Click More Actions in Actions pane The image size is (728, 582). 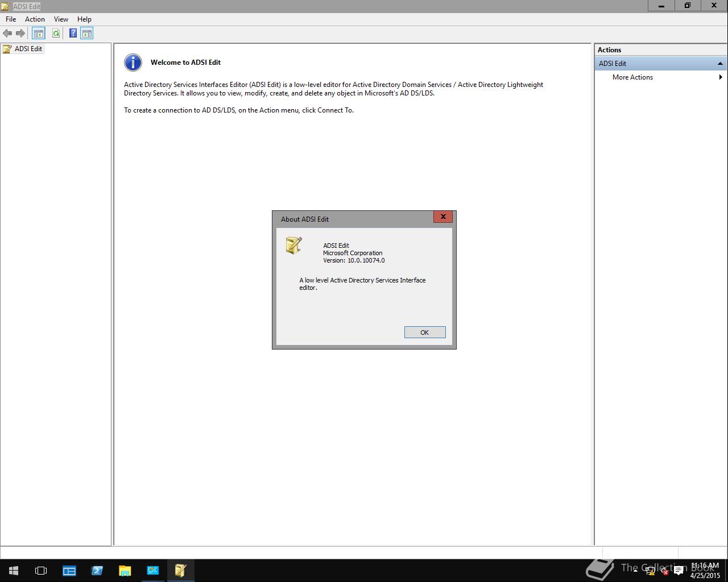(x=632, y=77)
